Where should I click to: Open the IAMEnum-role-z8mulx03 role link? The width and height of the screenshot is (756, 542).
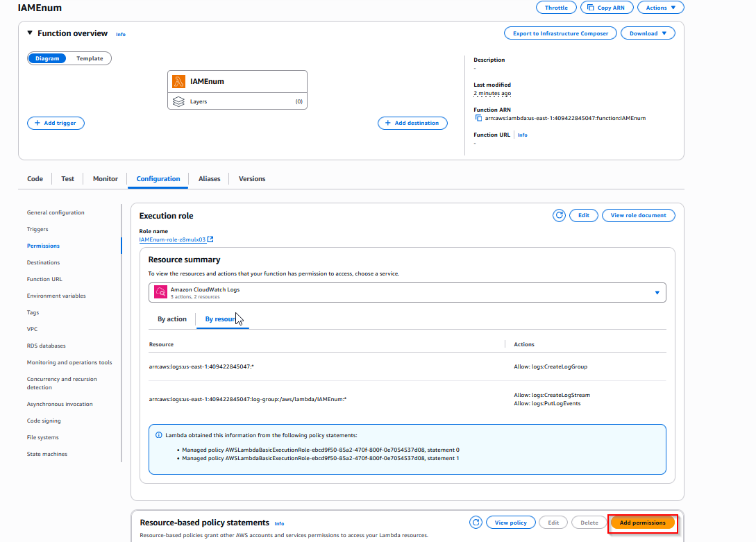pyautogui.click(x=172, y=239)
